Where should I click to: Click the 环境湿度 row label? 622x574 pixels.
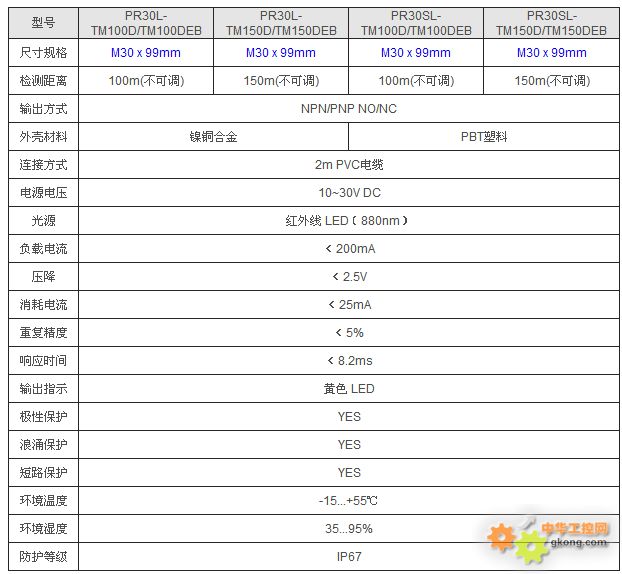point(43,529)
